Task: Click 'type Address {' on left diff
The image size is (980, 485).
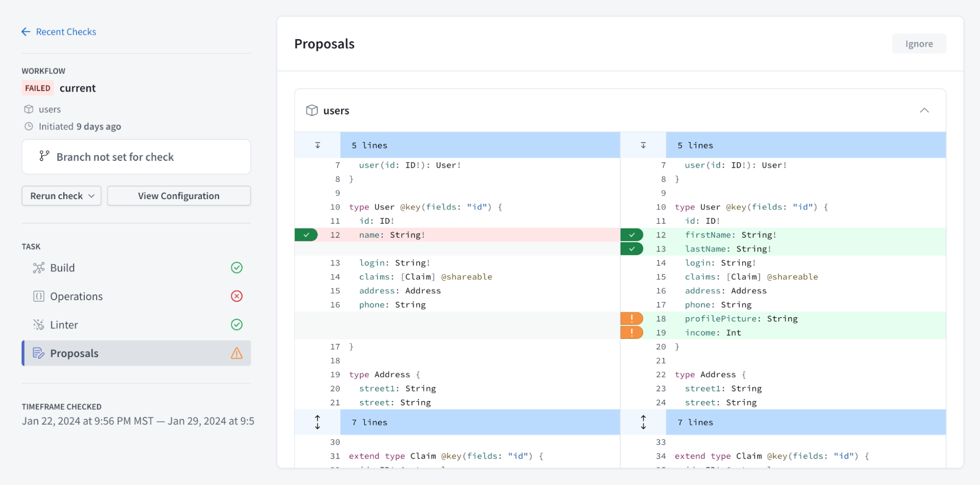Action: [x=384, y=375]
